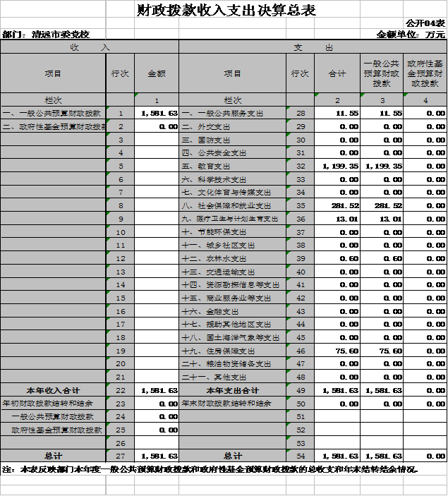Image resolution: width=448 pixels, height=496 pixels.
Task: Click the income 总计 cell in row 27
Action: [53, 456]
